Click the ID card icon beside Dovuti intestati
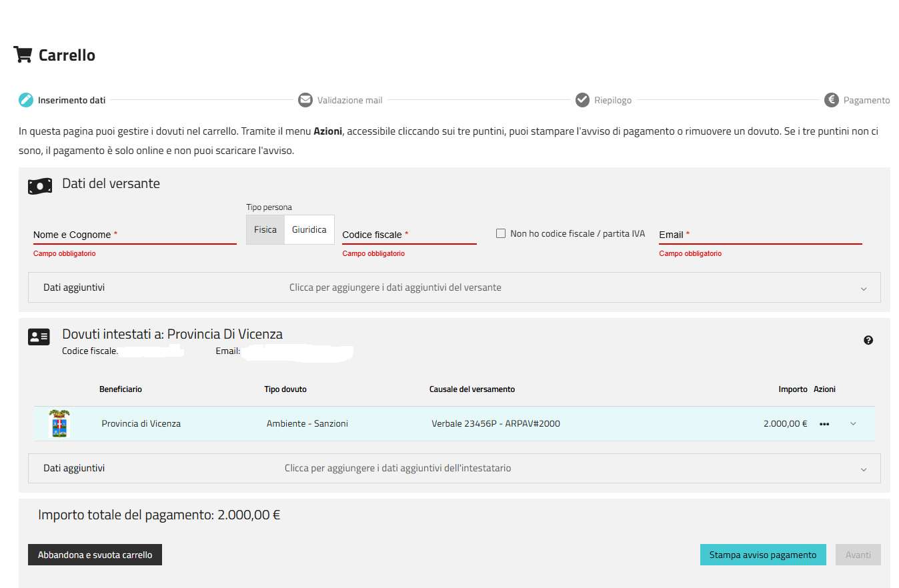Viewport: 899px width, 588px height. click(x=39, y=337)
